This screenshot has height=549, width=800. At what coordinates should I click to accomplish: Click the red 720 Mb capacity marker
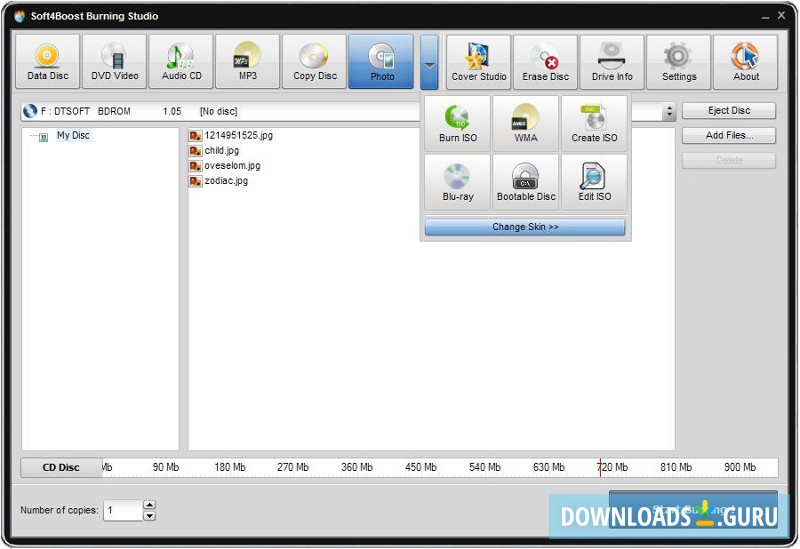(x=600, y=467)
